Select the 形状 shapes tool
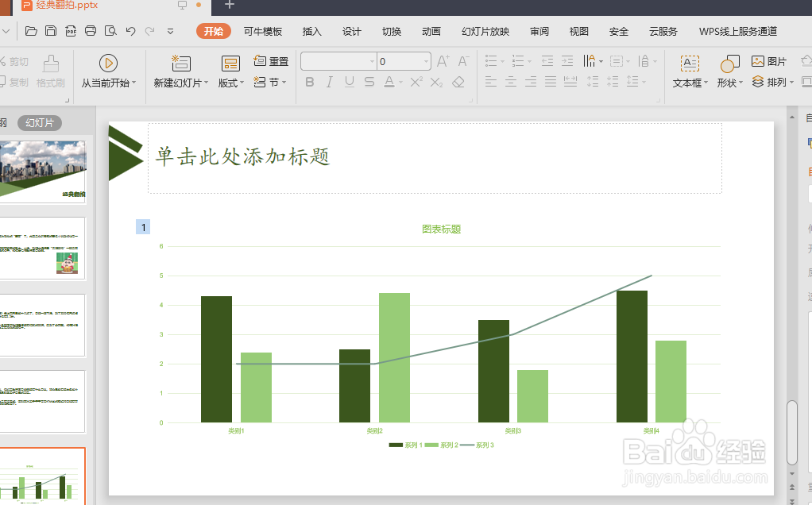 [726, 71]
